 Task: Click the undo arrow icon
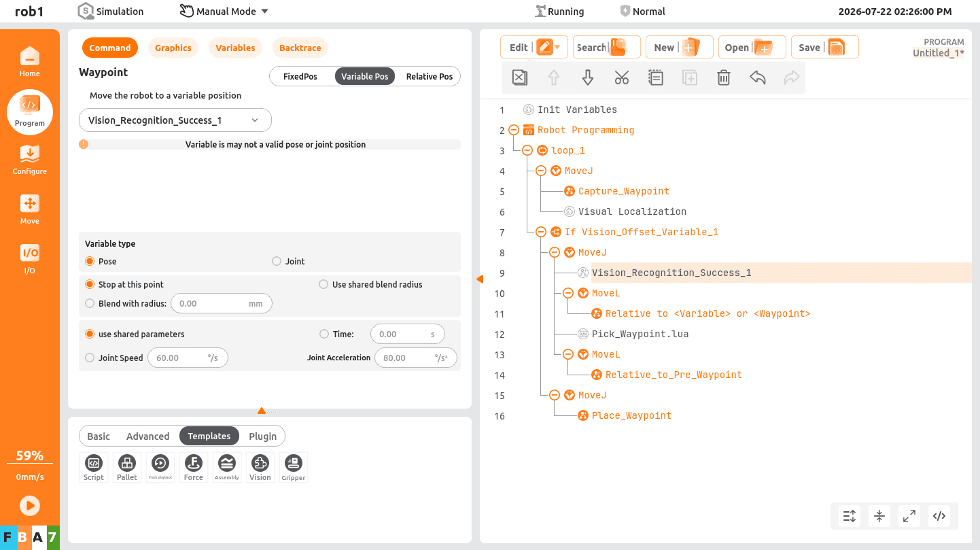click(x=758, y=78)
